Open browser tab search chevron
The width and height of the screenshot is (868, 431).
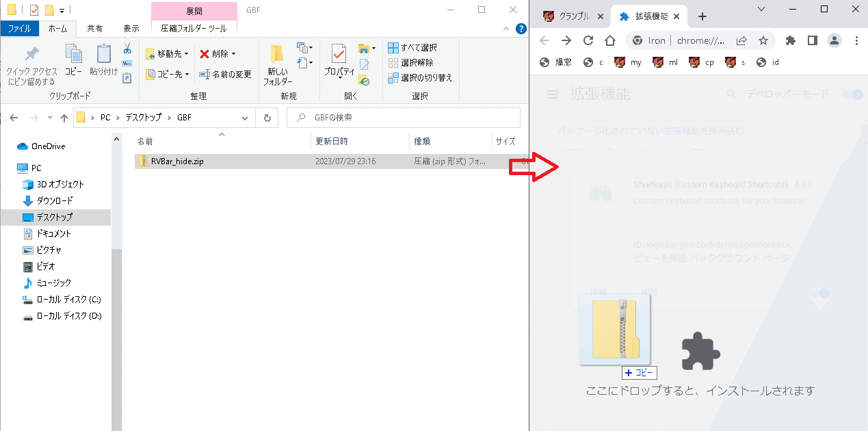[x=761, y=8]
